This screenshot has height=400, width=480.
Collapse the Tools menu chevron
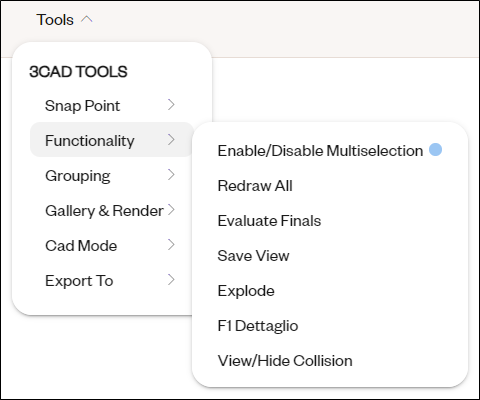pos(87,20)
